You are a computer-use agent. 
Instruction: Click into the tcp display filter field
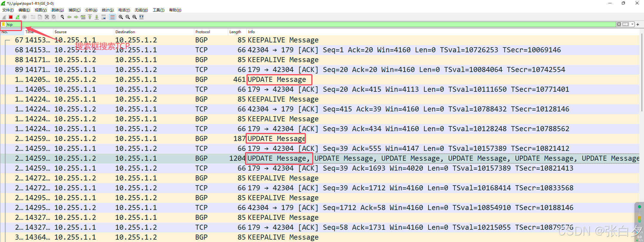311,24
